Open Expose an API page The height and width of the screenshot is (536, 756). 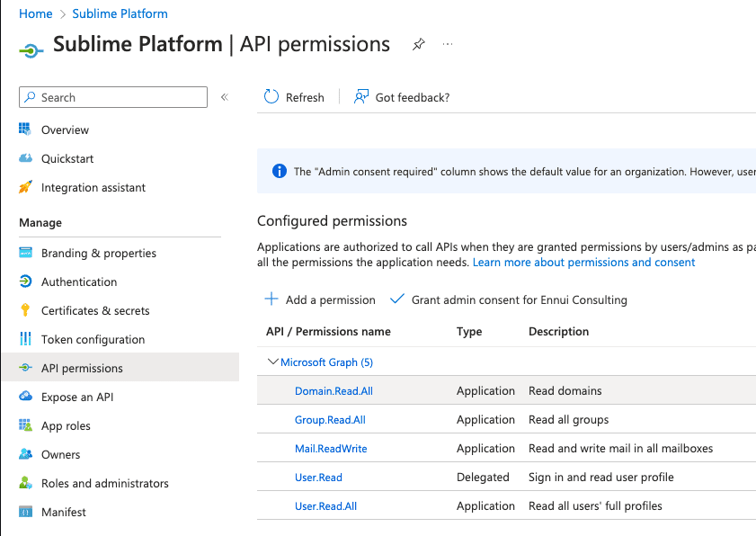coord(77,398)
